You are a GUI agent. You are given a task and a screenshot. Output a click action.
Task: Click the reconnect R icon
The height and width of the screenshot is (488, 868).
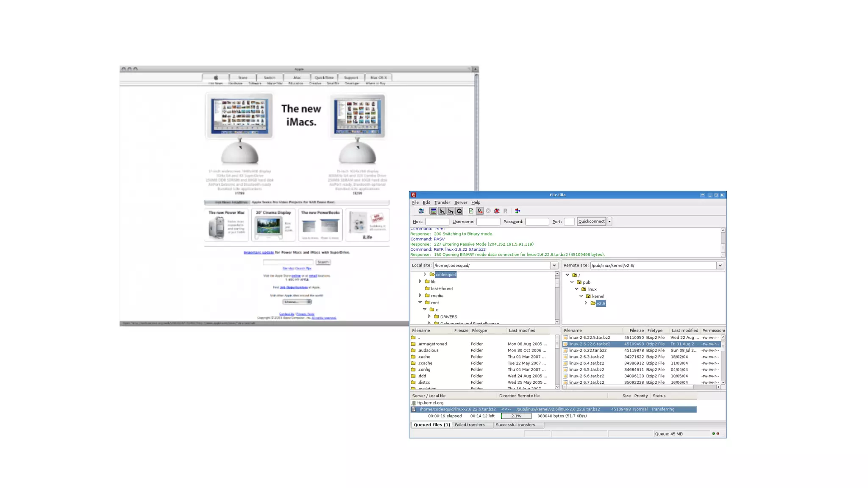tap(505, 211)
